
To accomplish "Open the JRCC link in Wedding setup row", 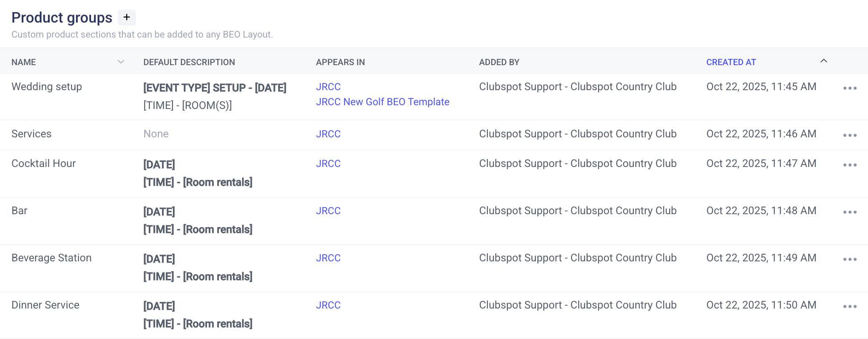I will coord(328,87).
